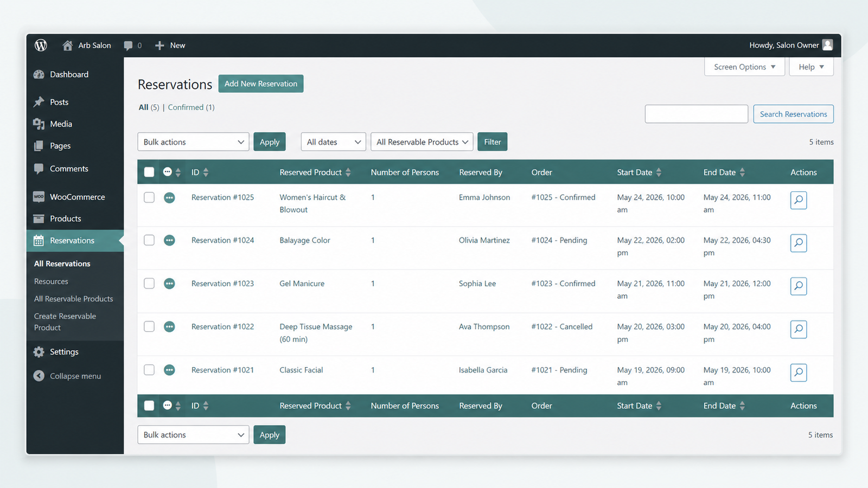Viewport: 868px width, 488px height.
Task: Tick the checkbox for Reservation #1024
Action: pyautogui.click(x=149, y=240)
